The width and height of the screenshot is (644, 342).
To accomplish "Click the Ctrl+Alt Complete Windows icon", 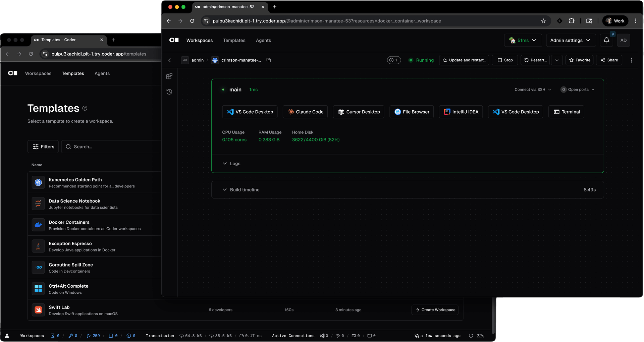I will click(x=38, y=289).
